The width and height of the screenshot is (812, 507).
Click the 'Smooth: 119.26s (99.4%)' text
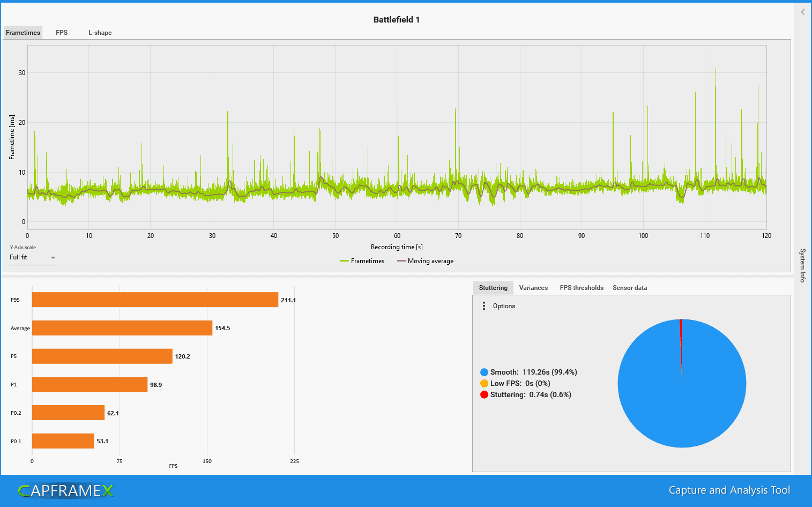[534, 372]
